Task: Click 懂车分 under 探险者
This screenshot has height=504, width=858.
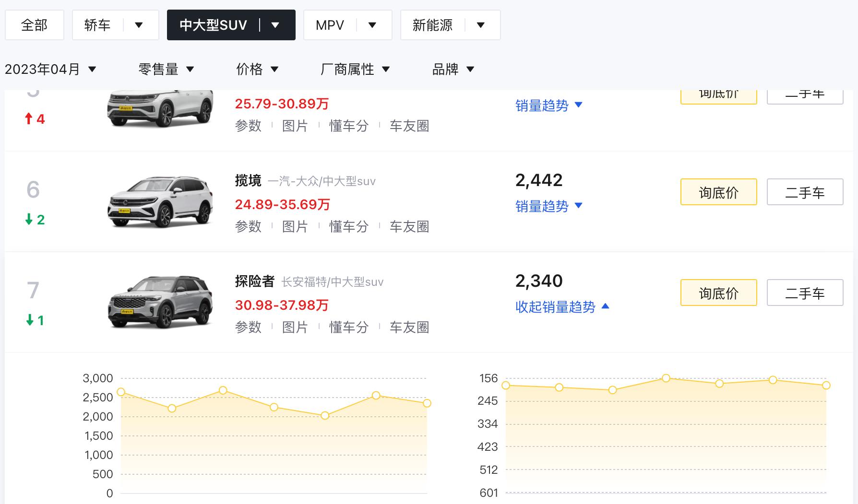Action: click(x=349, y=327)
